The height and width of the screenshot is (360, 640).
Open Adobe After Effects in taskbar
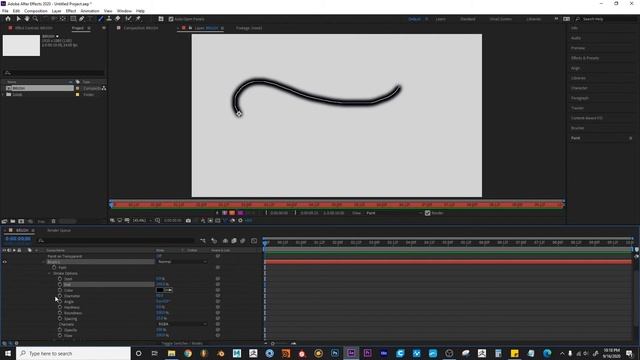351,353
